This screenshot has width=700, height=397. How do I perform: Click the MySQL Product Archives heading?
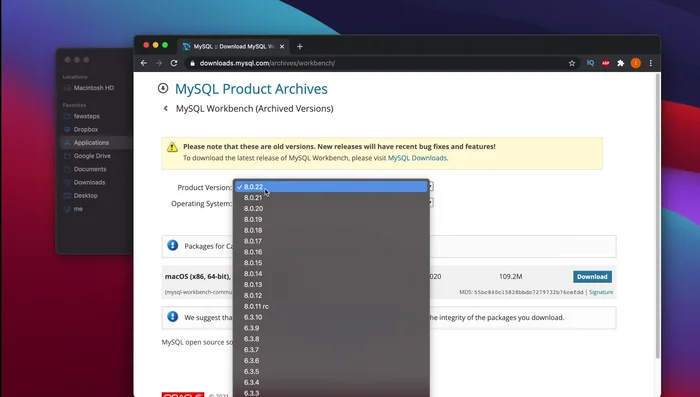(x=251, y=89)
